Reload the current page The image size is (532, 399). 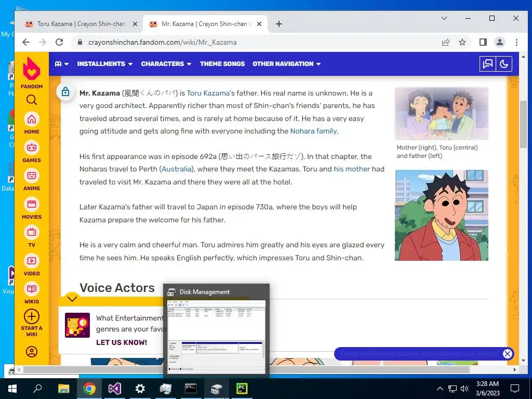pos(59,42)
